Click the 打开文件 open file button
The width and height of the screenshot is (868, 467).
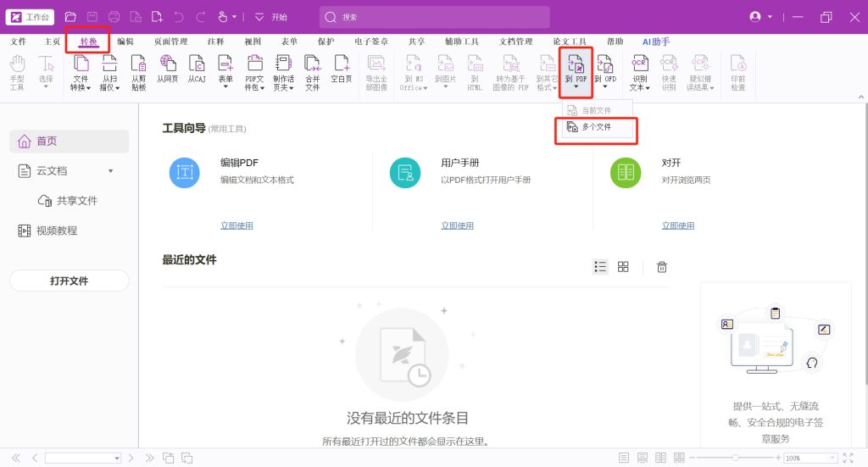pyautogui.click(x=69, y=281)
